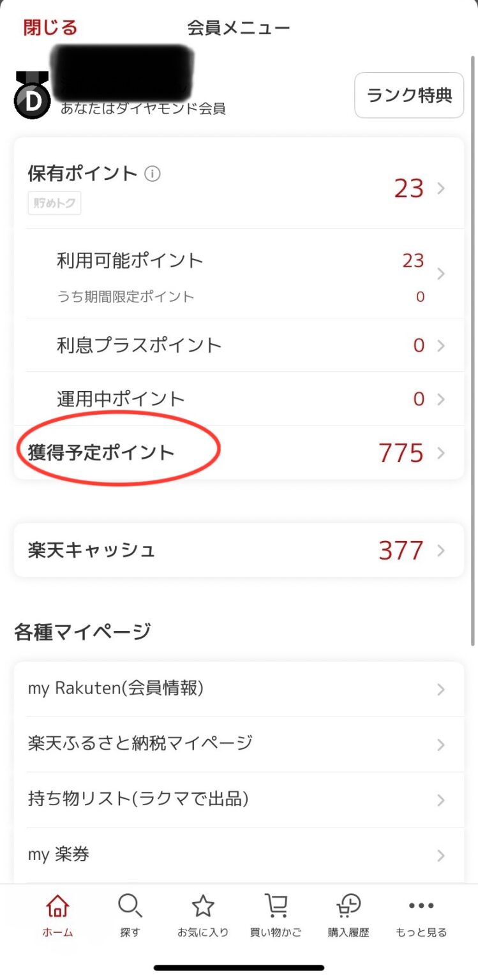Select 楽天ふるさと納税マイページ menu item
Image resolution: width=478 pixels, height=980 pixels.
239,744
